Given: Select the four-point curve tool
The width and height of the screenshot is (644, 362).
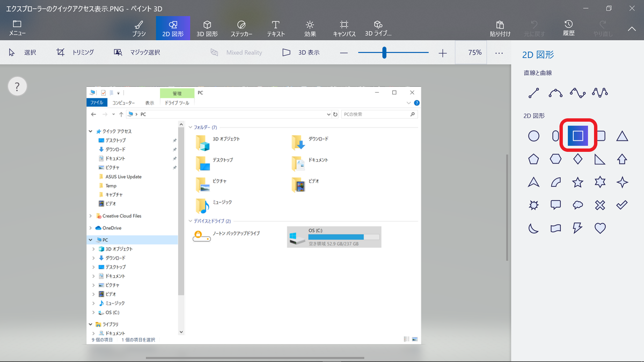Looking at the screenshot, I should pyautogui.click(x=600, y=93).
